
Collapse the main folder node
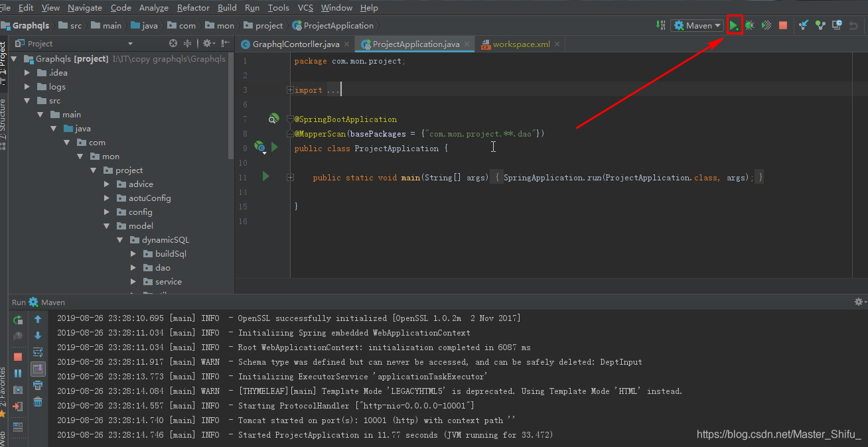pyautogui.click(x=40, y=115)
